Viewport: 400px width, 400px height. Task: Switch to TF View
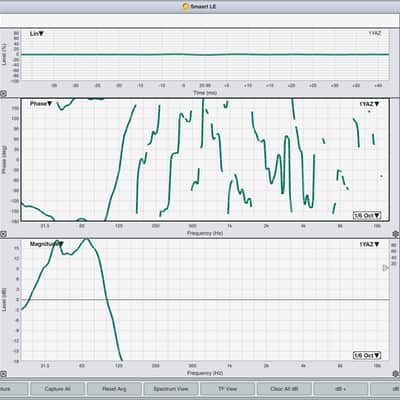(x=227, y=389)
